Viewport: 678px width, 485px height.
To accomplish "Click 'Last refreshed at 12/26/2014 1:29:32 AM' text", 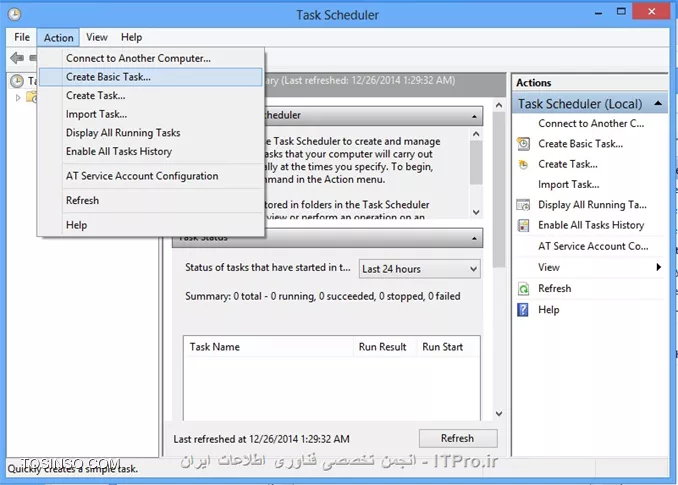I will [261, 439].
